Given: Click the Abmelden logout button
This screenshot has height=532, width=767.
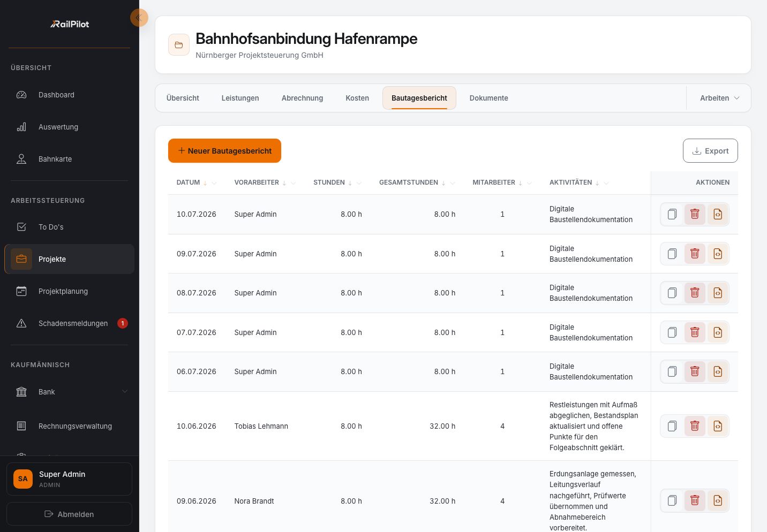Looking at the screenshot, I should (x=69, y=514).
